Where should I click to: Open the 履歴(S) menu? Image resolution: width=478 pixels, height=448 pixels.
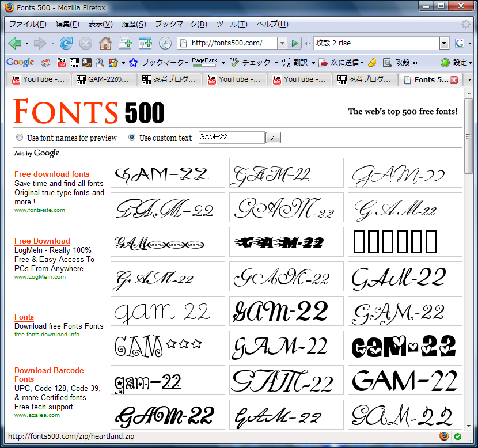click(134, 24)
